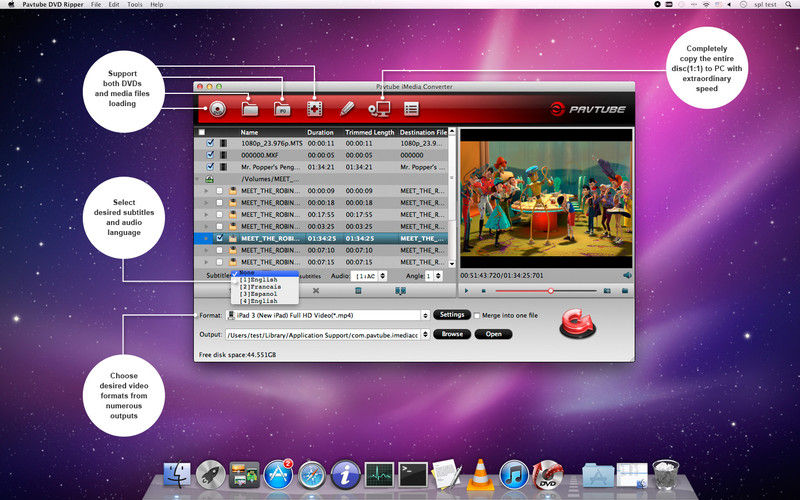Open the Output path dropdown
Screen dimensions: 800x500
tap(426, 335)
